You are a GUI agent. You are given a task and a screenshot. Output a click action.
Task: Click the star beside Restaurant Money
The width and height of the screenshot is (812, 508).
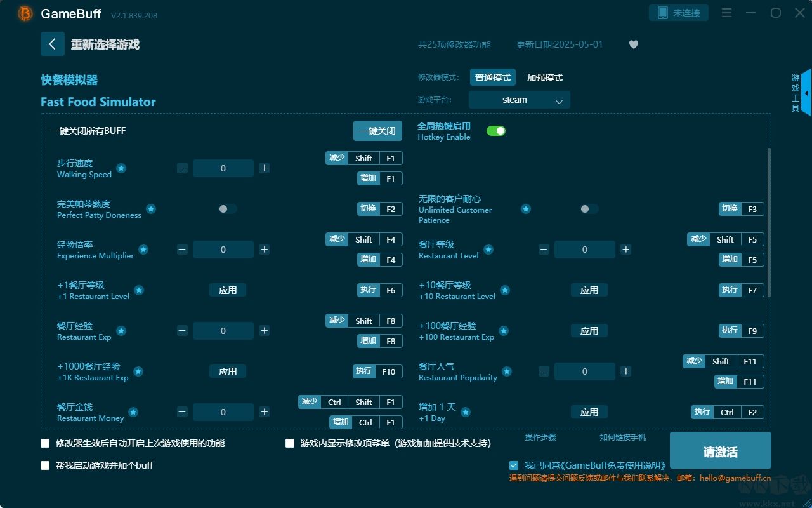pos(133,412)
